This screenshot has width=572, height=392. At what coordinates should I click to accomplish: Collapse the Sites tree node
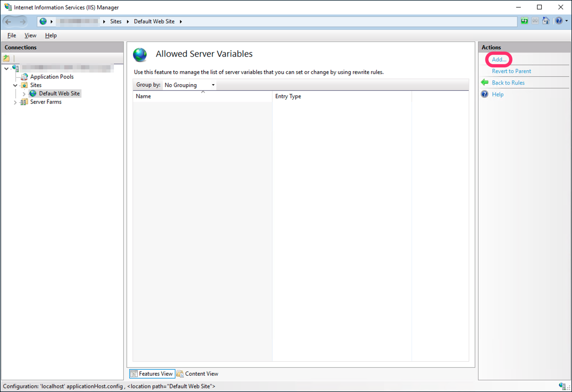click(15, 85)
